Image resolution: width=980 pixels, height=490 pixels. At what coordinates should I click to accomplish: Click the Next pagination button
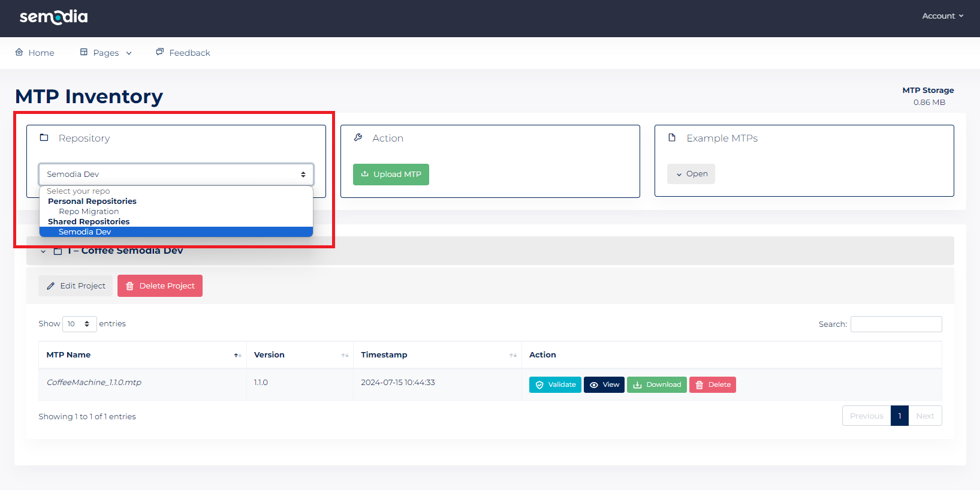pos(925,416)
